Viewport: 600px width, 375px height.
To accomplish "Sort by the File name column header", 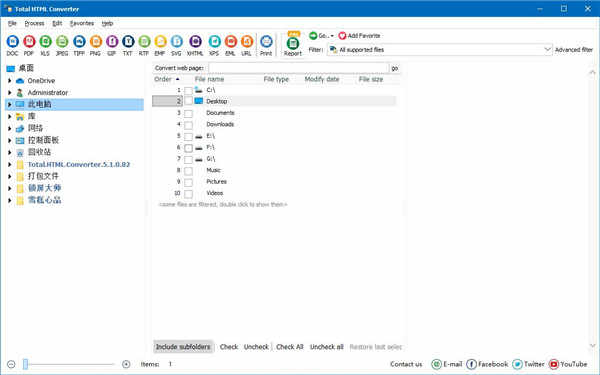I will (x=209, y=79).
